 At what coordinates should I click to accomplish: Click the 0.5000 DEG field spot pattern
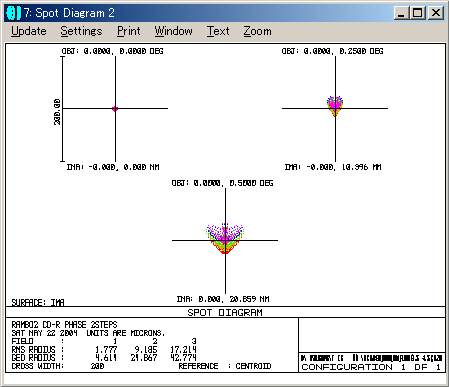[x=225, y=238]
